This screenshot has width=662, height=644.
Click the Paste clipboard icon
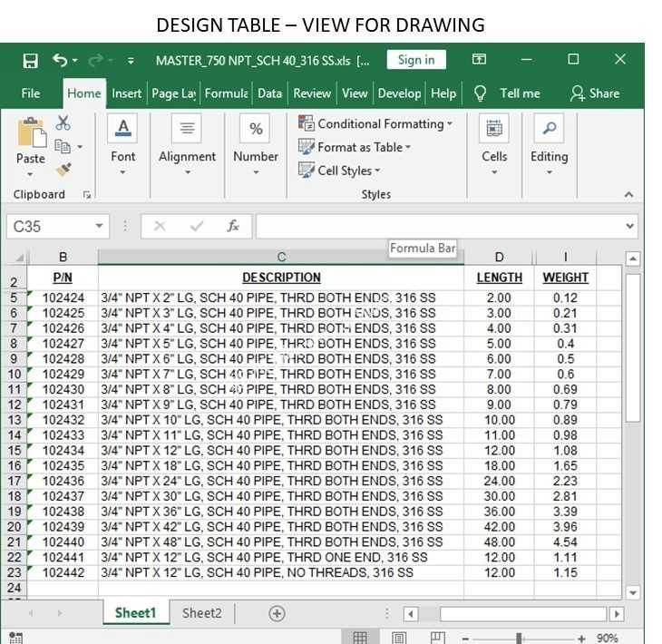31,132
